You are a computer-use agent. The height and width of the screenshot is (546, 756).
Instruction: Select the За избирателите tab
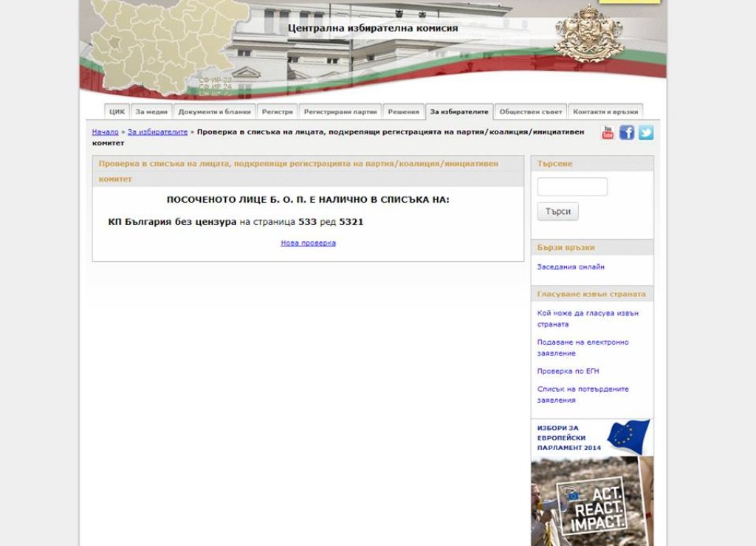459,112
